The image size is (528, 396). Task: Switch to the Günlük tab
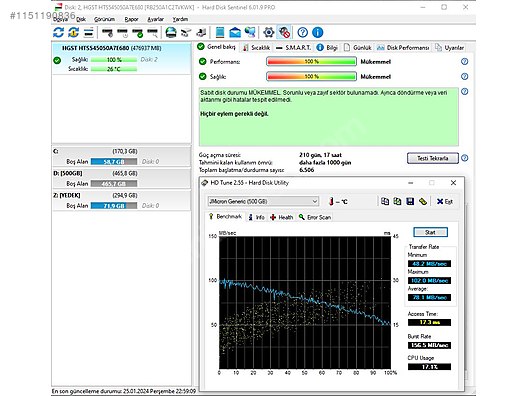pyautogui.click(x=357, y=48)
